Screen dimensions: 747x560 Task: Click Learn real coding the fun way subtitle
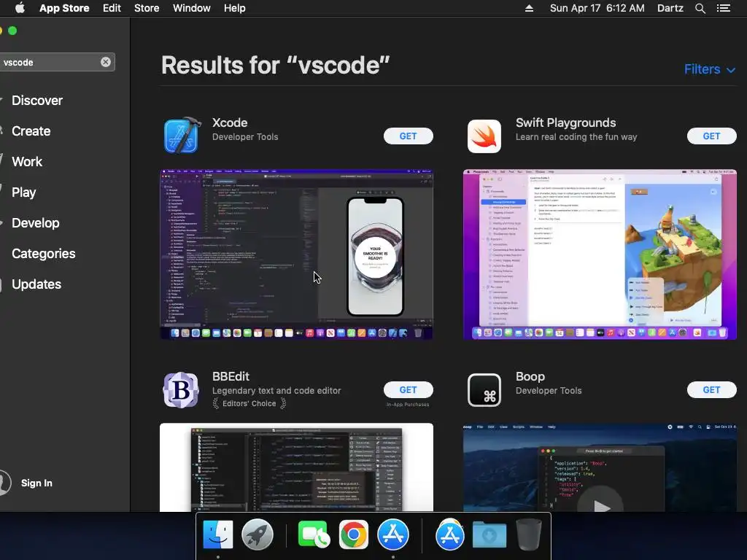pyautogui.click(x=576, y=136)
